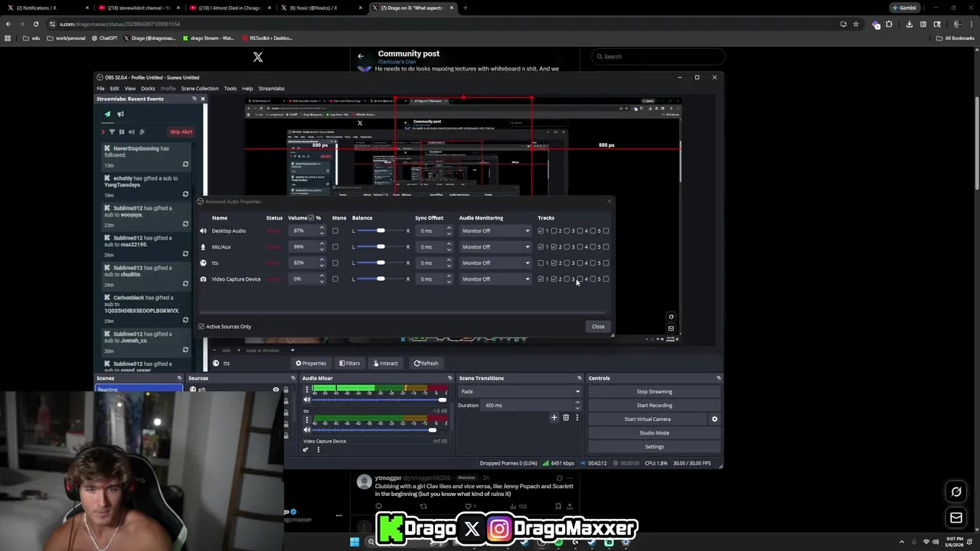Increase Mic/Aux sync offset stepper
The image size is (980, 551).
click(x=449, y=244)
